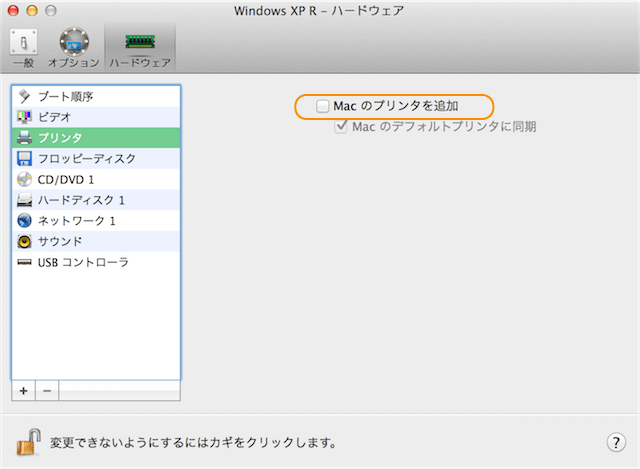Select サウンド in the hardware list
640x469 pixels.
click(x=96, y=242)
